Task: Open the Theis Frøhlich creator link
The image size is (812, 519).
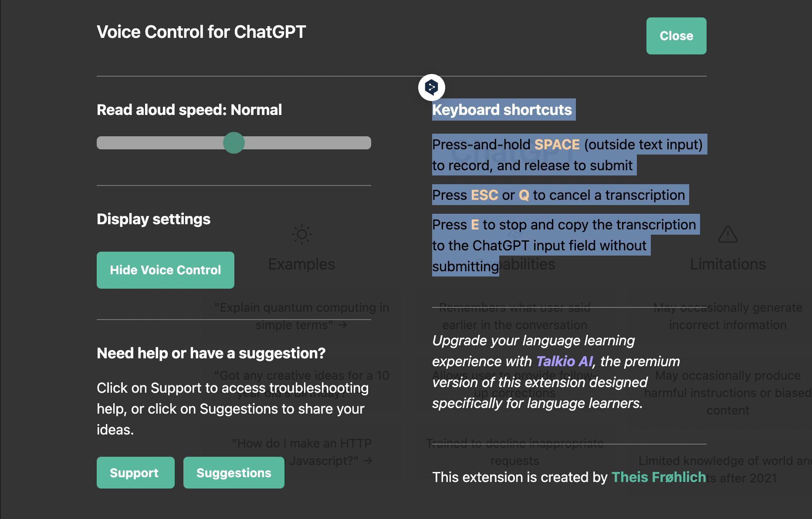Action: pyautogui.click(x=659, y=477)
